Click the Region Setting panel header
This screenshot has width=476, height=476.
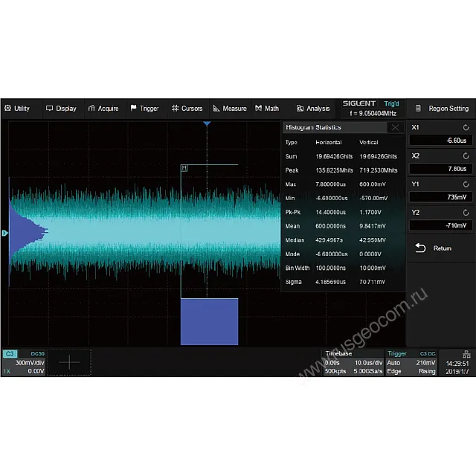[x=441, y=109]
